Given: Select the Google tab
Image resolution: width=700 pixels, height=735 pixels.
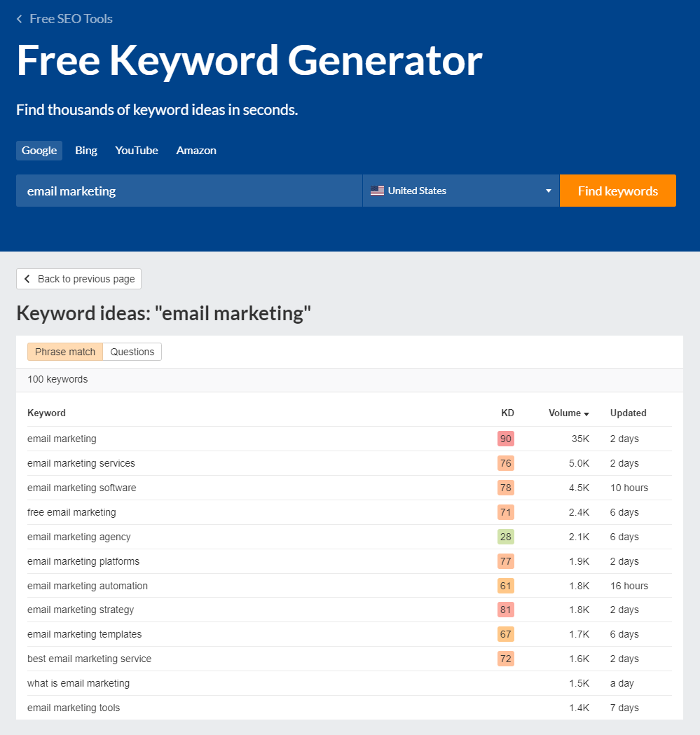Looking at the screenshot, I should (x=39, y=150).
